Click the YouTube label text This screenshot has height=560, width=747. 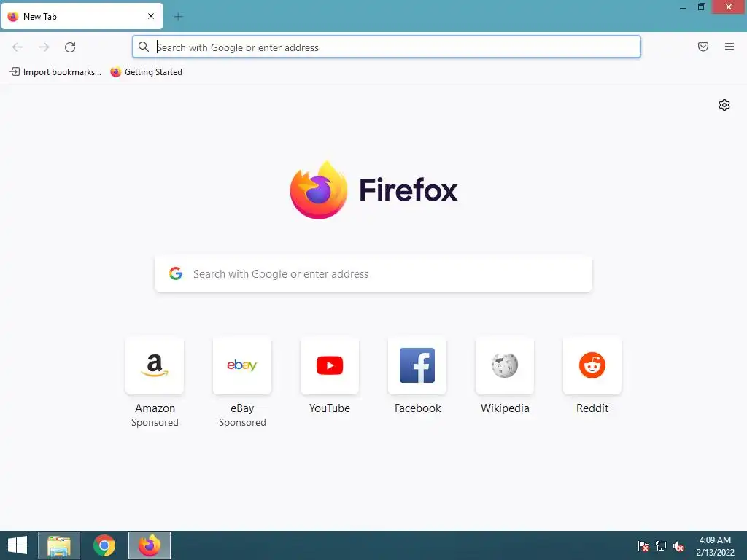[x=330, y=408]
